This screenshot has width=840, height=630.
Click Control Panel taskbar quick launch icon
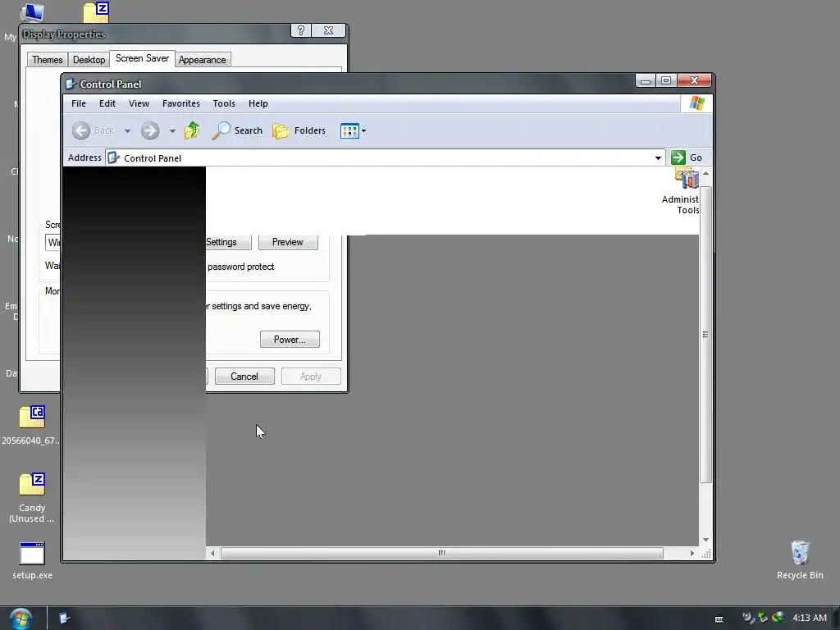64,619
